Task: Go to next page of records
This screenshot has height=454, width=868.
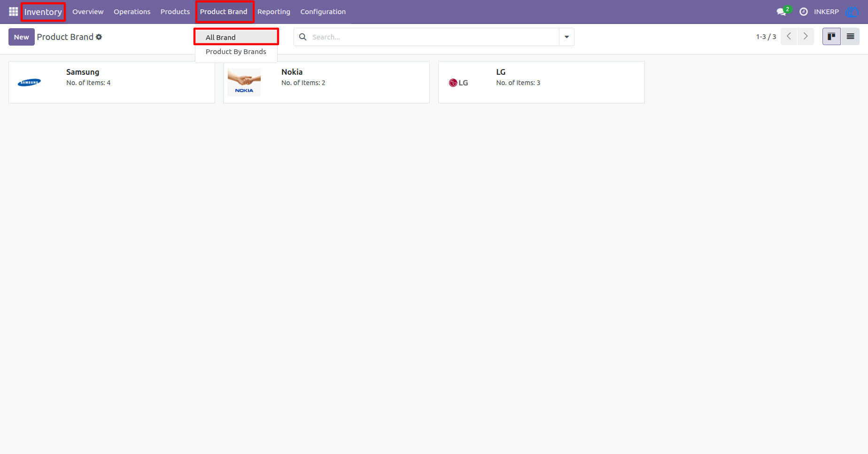Action: click(x=806, y=37)
